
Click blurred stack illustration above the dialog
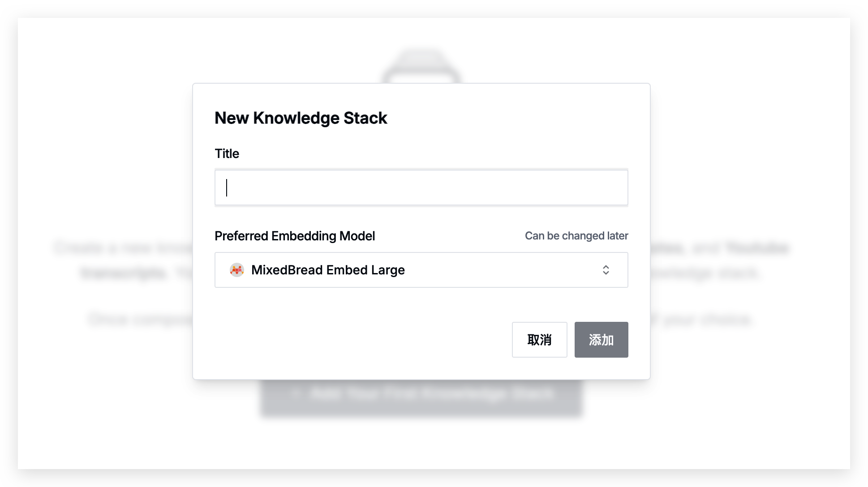(x=421, y=65)
